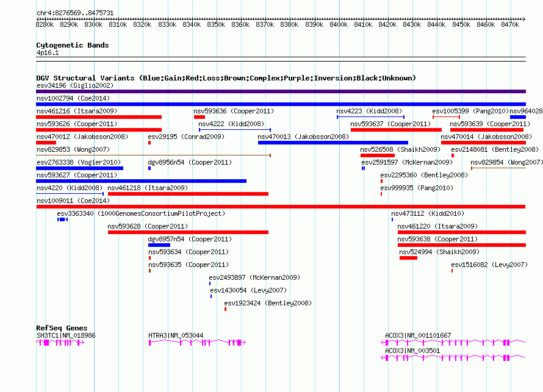Open label nsv829853 (Wong2007)
543x392 pixels.
[73, 149]
